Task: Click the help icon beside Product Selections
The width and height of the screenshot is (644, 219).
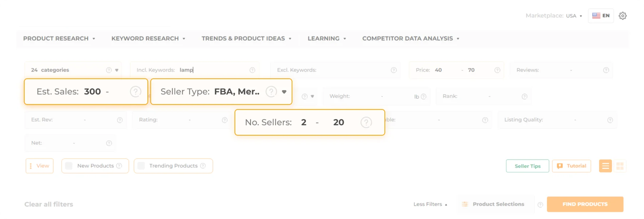Action: pos(540,204)
